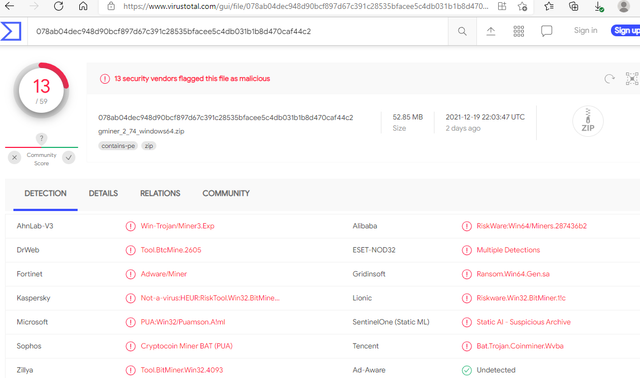The width and height of the screenshot is (640, 378).
Task: Open browser home page icon
Action: (83, 6)
